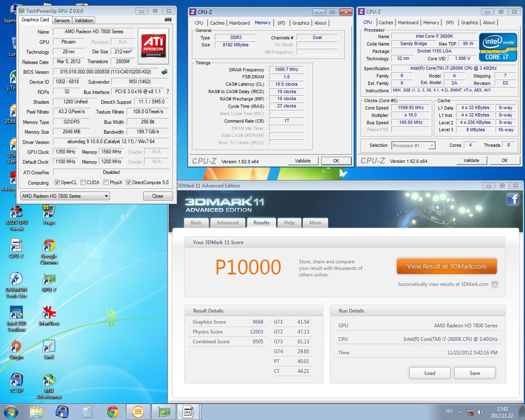Click the DRAM Frequency 1066.7 MHz field
The image size is (525, 420).
(x=286, y=69)
